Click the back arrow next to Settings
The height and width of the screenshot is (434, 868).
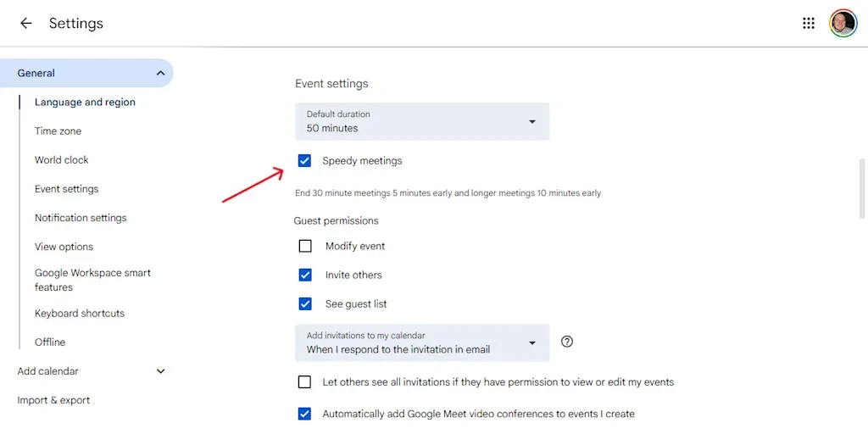(25, 24)
